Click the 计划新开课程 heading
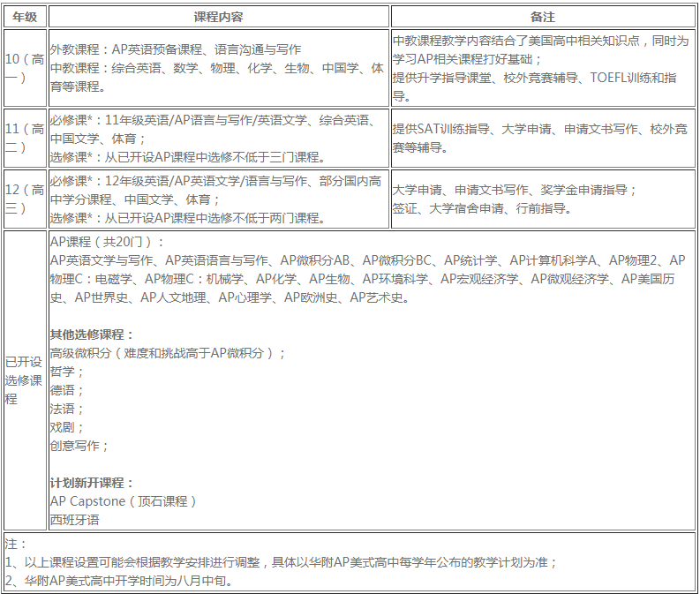Image resolution: width=700 pixels, height=594 pixels. [x=93, y=483]
